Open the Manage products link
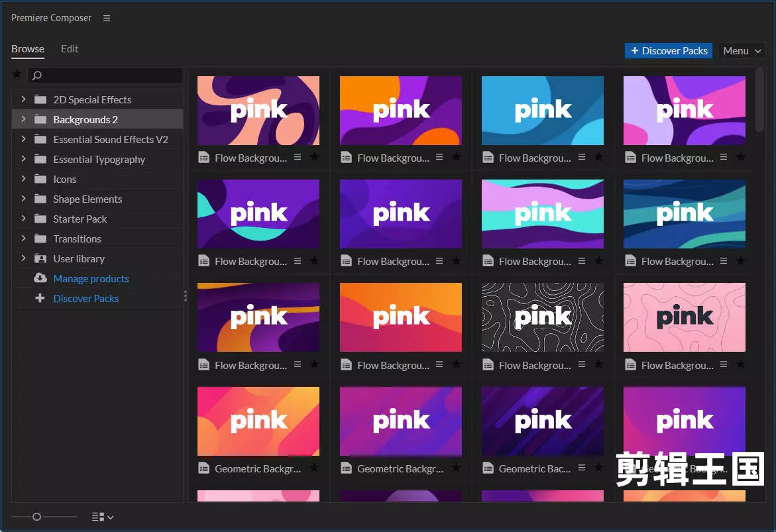 (91, 279)
